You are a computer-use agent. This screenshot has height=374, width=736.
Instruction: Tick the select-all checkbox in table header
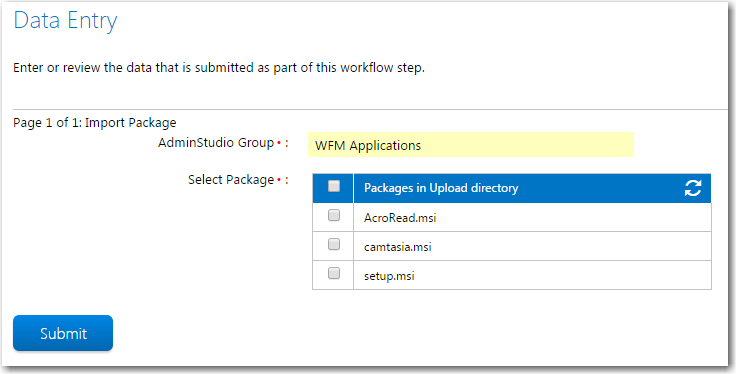click(x=334, y=186)
